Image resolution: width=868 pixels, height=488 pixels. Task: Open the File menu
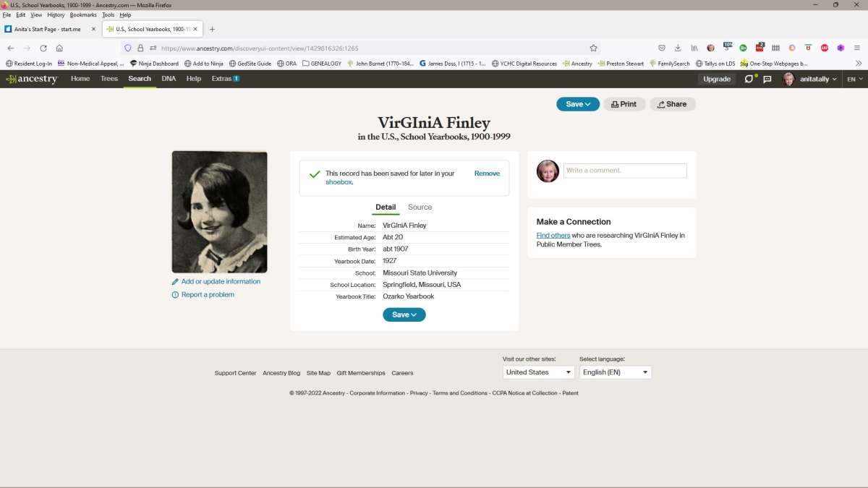coord(7,14)
